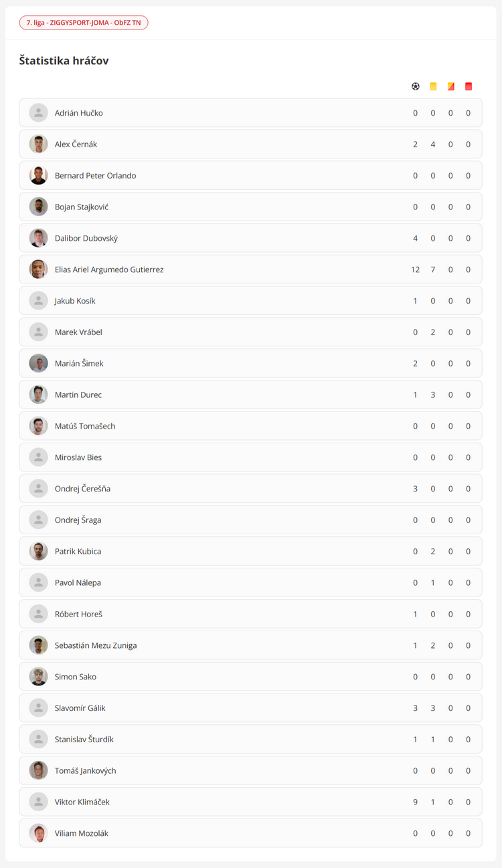Click the goals soccer ball column icon
Image resolution: width=502 pixels, height=868 pixels.
click(x=416, y=86)
